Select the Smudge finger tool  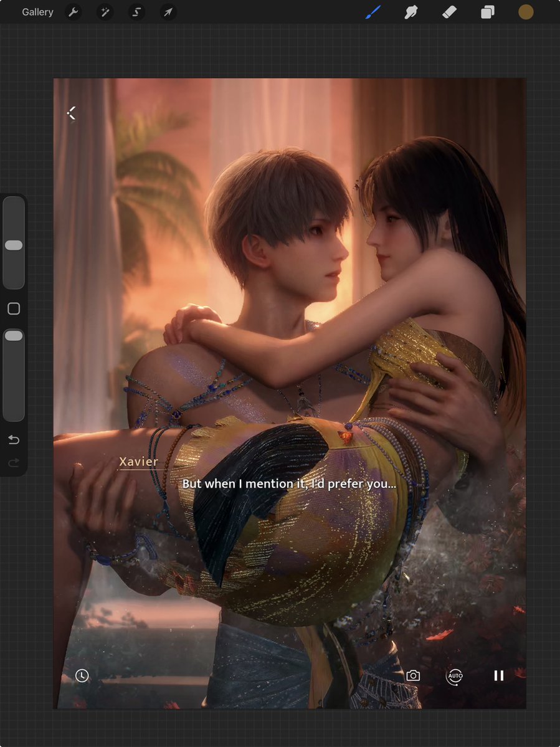pyautogui.click(x=411, y=12)
